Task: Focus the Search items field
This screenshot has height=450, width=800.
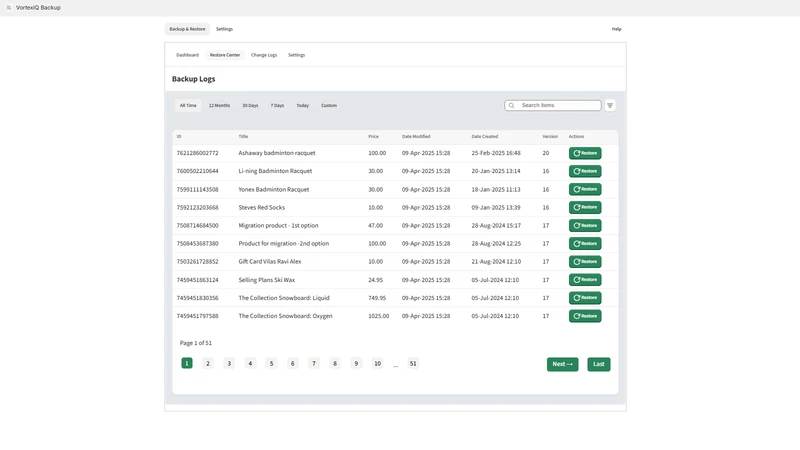Action: [553, 106]
